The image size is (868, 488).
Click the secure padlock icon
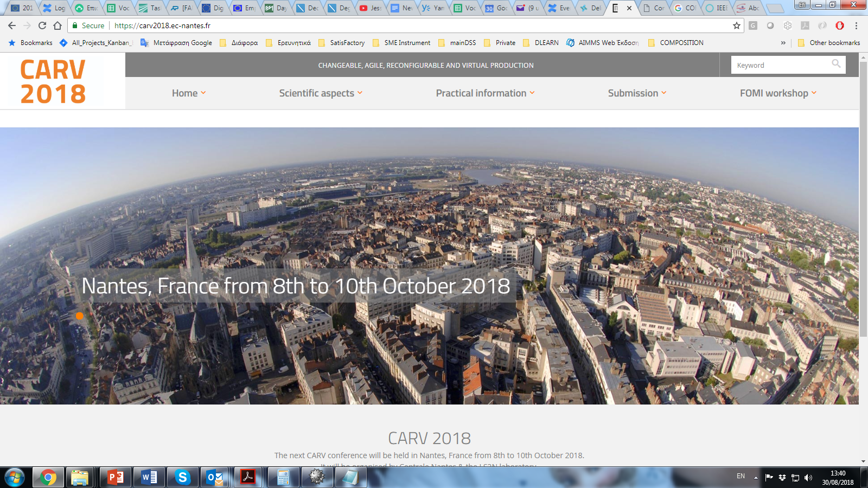pyautogui.click(x=75, y=25)
